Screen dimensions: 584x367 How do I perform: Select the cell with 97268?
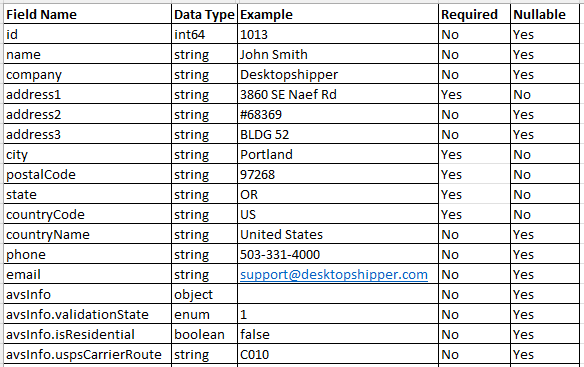pyautogui.click(x=338, y=174)
